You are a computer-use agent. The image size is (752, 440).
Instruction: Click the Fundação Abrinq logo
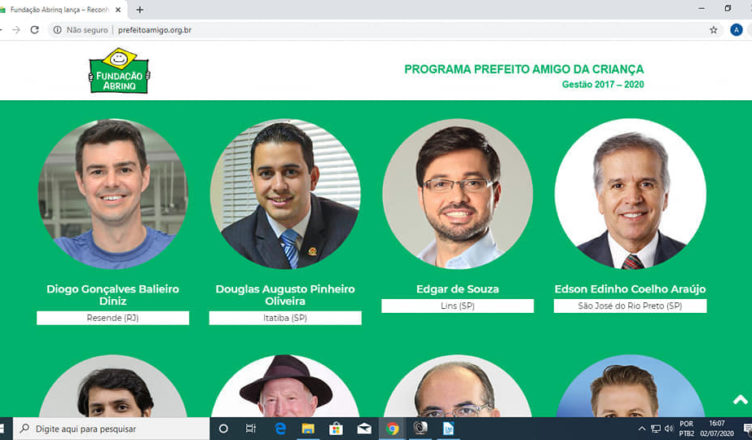pyautogui.click(x=119, y=71)
